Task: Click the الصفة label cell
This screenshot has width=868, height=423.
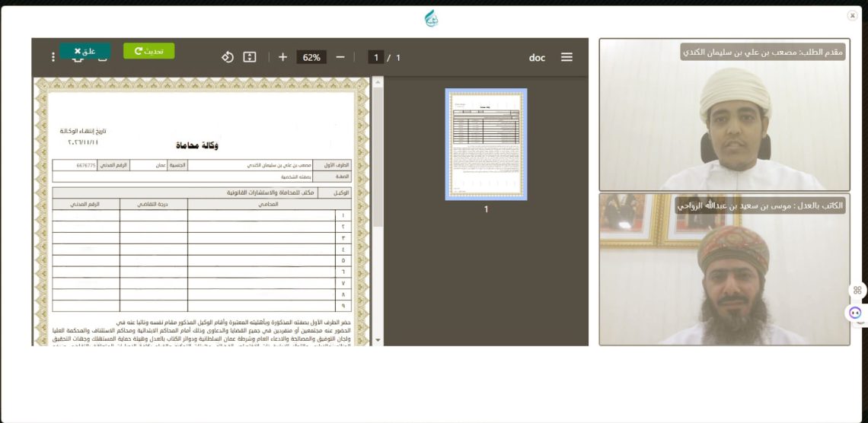Action: tap(331, 177)
